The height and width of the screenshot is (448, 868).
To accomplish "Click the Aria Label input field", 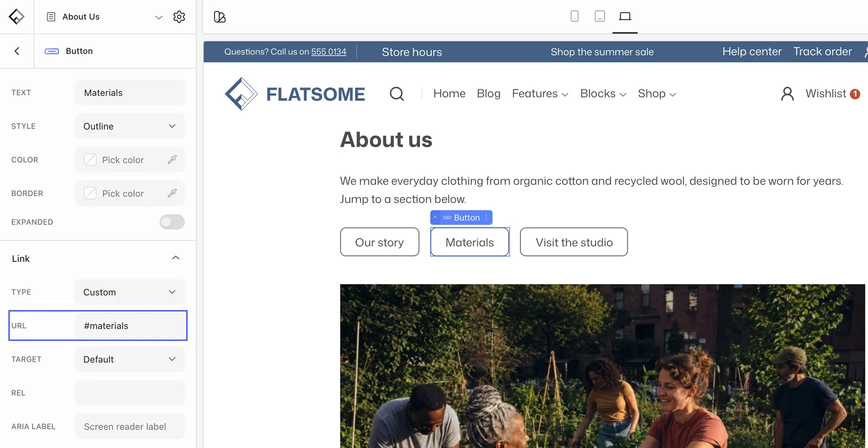I will tap(130, 427).
